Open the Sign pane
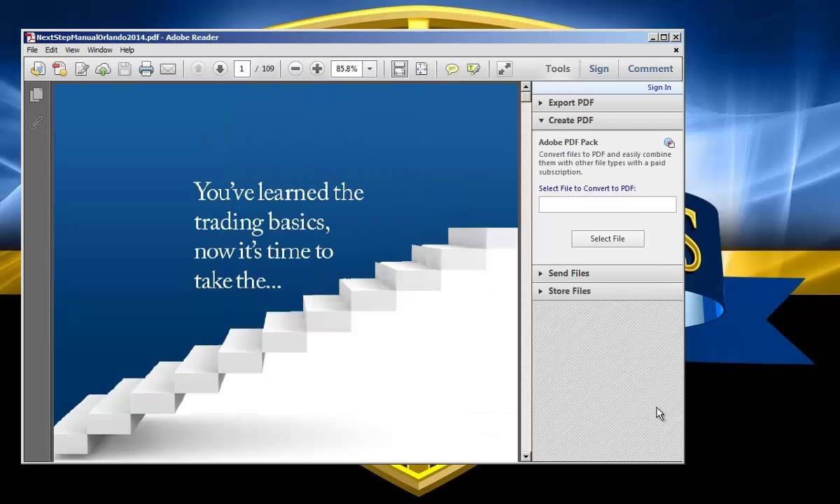840x504 pixels. pos(599,69)
